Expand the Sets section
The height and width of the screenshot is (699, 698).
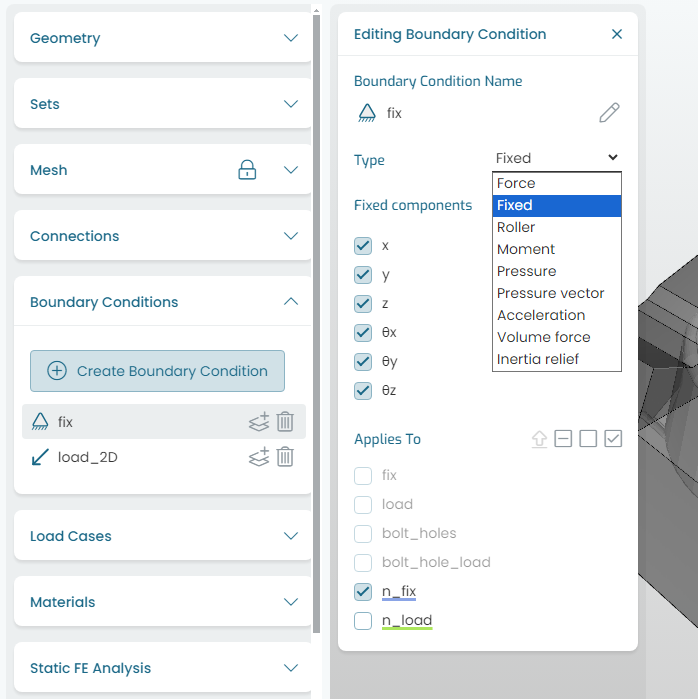[291, 103]
